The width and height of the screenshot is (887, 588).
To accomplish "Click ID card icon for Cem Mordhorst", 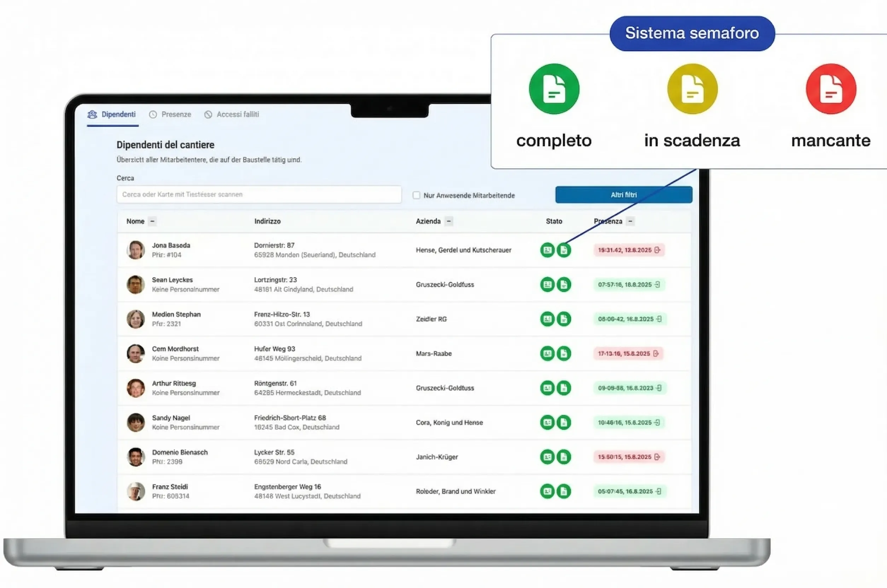I will tap(547, 354).
